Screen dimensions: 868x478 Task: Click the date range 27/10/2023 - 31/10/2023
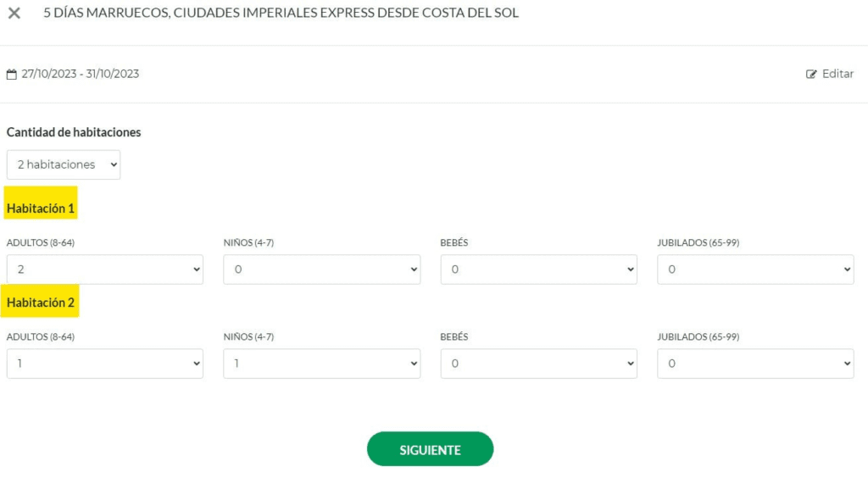[81, 74]
